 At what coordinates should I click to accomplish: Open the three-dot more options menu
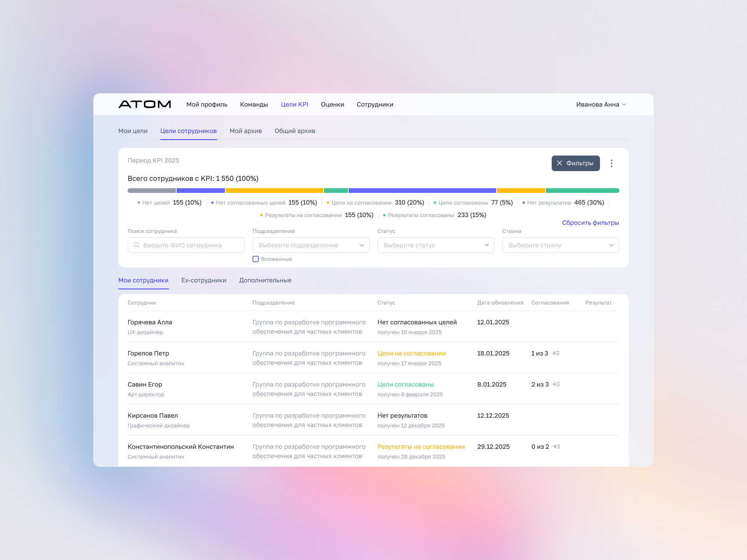611,163
